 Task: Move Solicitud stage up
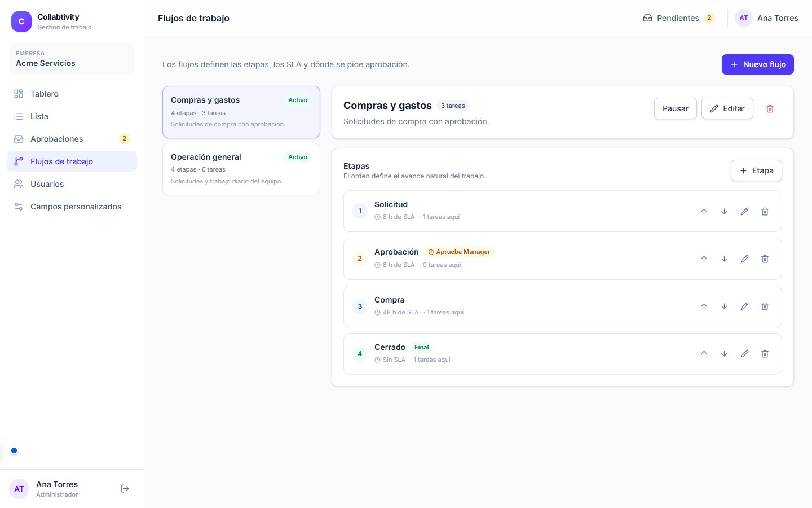pos(704,211)
